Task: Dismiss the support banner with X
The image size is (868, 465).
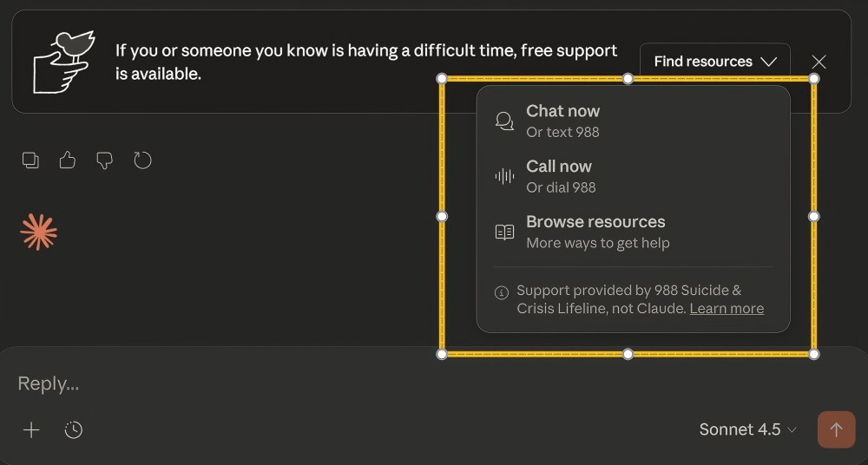Action: coord(819,62)
